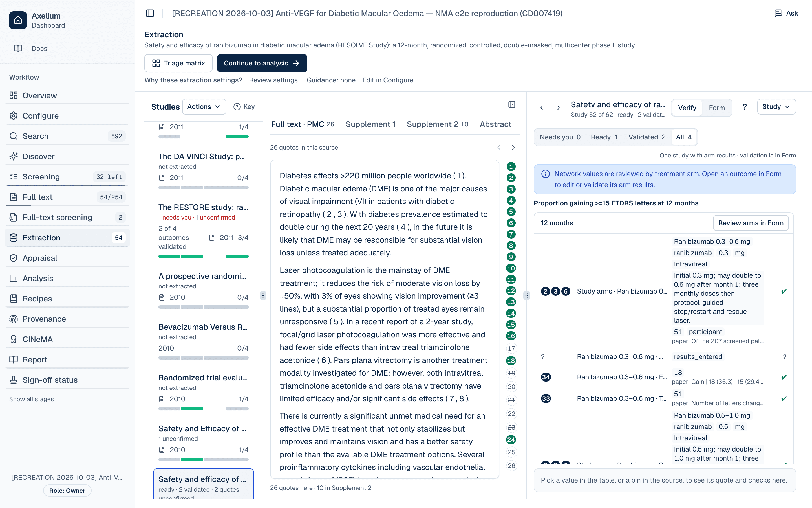Filter by Ready 1
Viewport: 812px width, 508px height.
604,137
